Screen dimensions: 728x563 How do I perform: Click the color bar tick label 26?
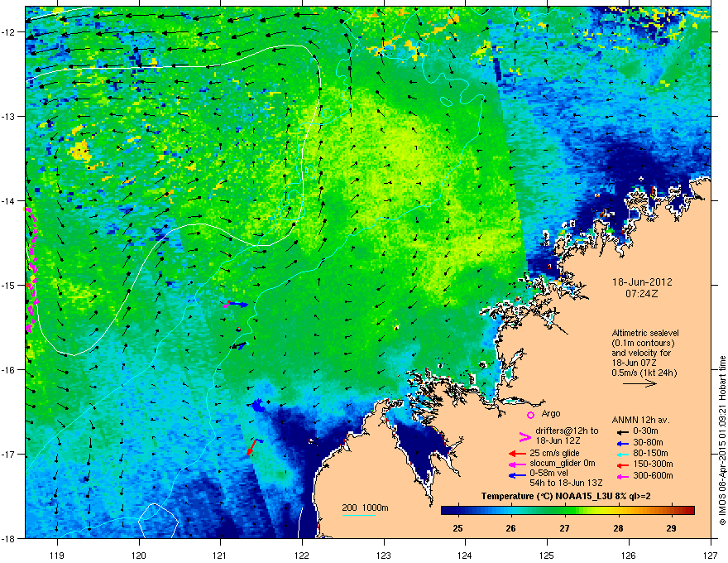(510, 528)
